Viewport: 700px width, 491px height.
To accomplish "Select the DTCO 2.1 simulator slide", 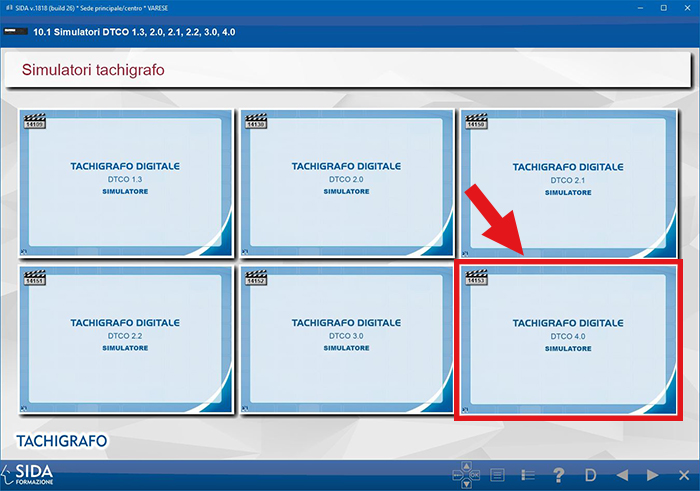I will 568,179.
